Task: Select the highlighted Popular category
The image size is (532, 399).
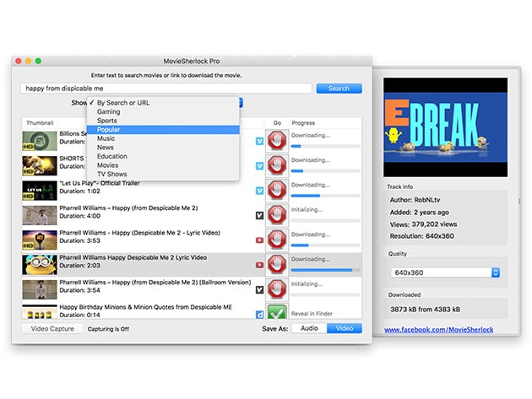Action: [x=163, y=130]
